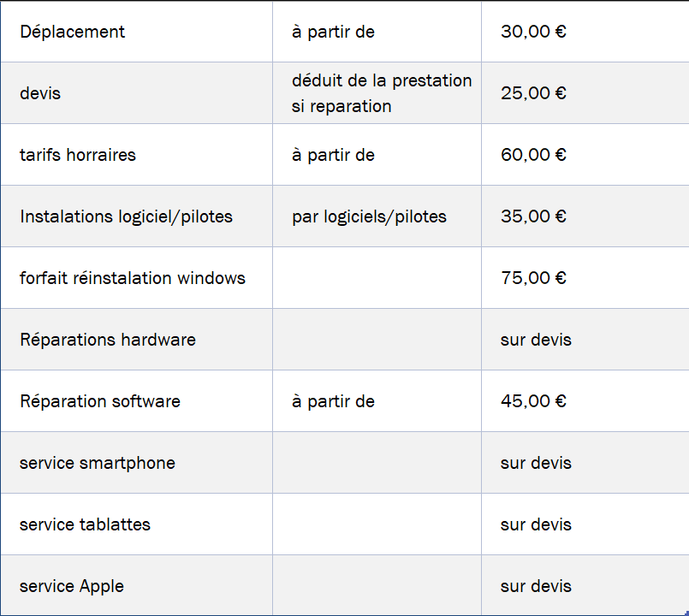Select the par logiciels/pilotes cell
The image size is (689, 616).
(377, 216)
